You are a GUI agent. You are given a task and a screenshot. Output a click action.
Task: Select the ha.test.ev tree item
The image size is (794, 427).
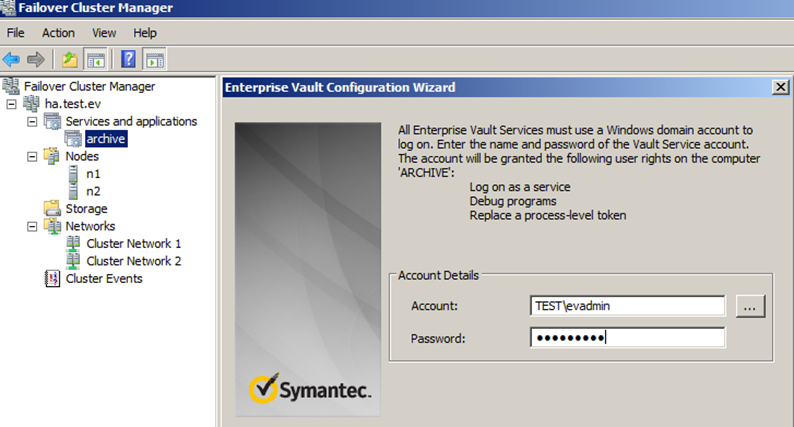(x=73, y=104)
